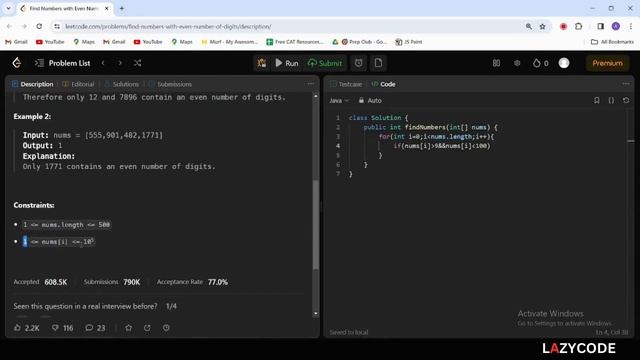Switch to the Editorial tab
640x360 pixels.
coord(78,84)
